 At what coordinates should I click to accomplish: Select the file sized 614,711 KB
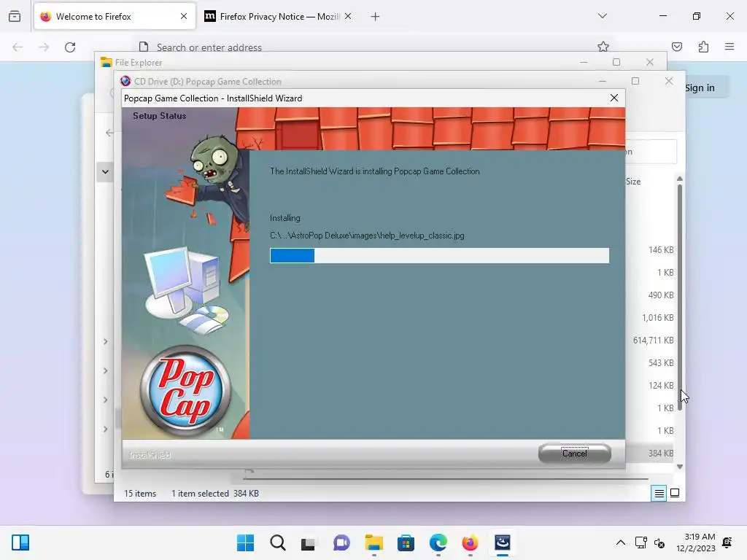[653, 340]
